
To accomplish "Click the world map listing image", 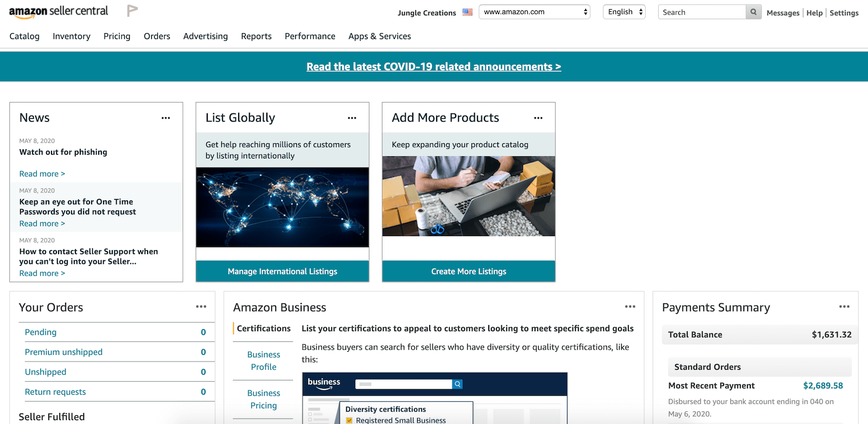I will [282, 207].
